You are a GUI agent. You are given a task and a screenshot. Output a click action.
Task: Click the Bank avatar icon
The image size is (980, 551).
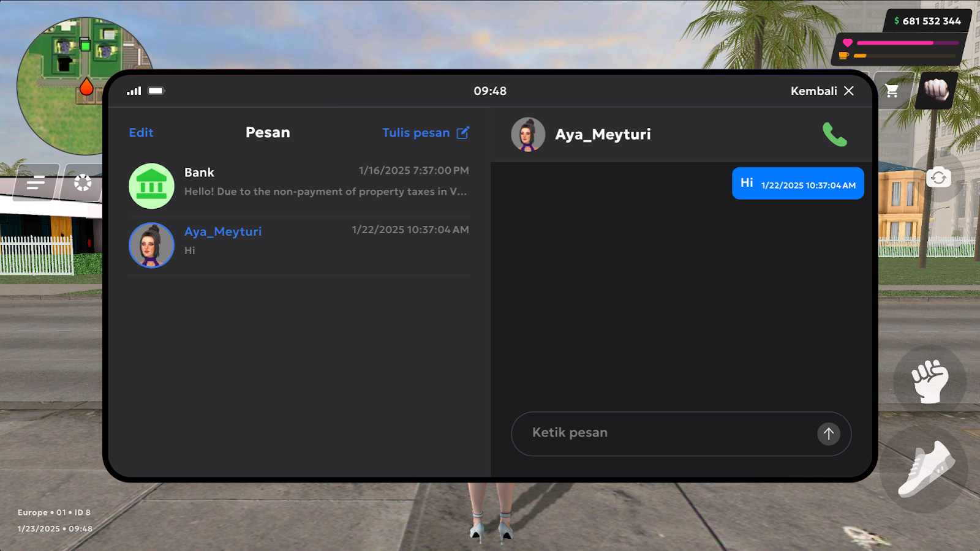click(x=151, y=186)
